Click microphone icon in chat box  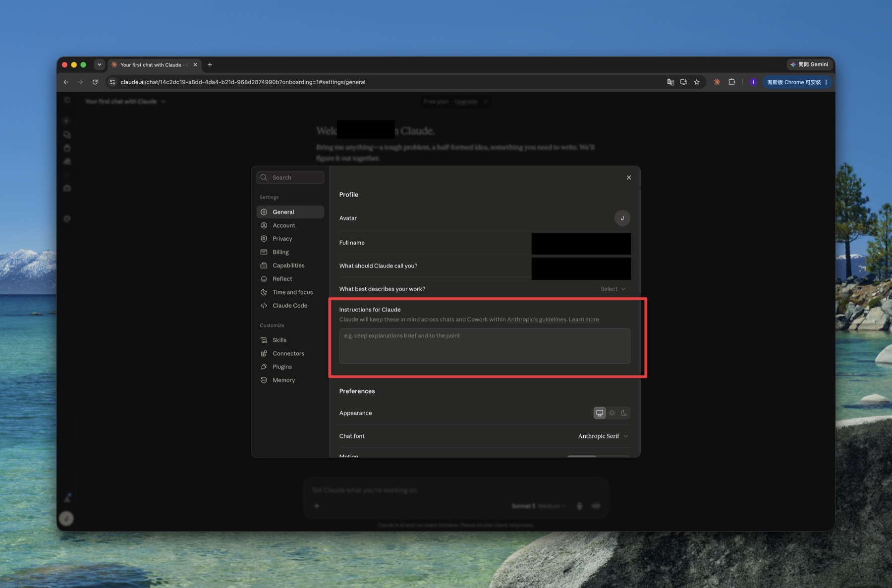point(579,506)
